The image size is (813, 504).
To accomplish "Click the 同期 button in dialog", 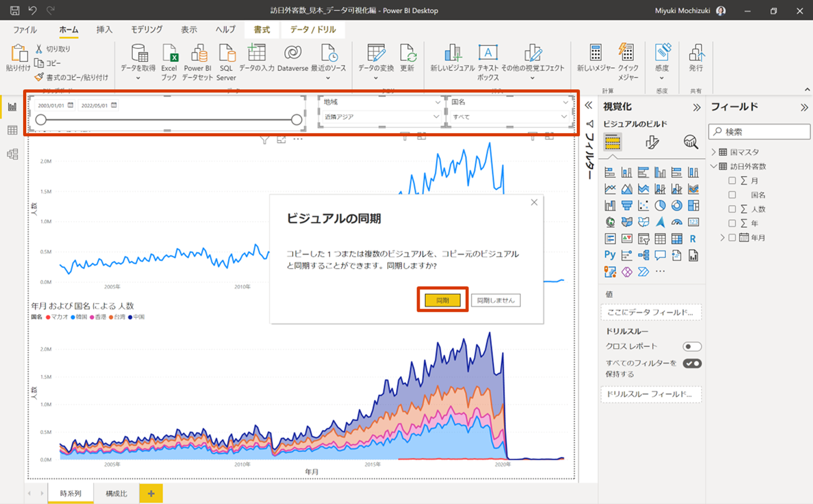I will click(442, 300).
